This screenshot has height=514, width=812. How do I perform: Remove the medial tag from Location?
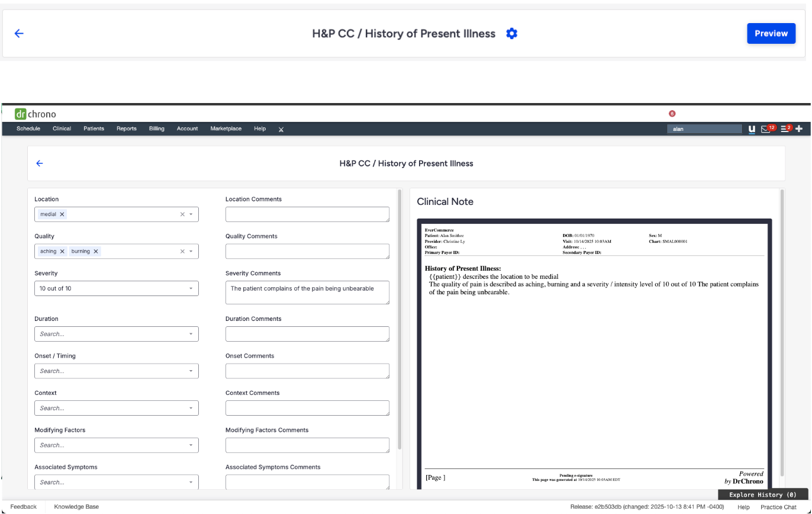(x=62, y=214)
